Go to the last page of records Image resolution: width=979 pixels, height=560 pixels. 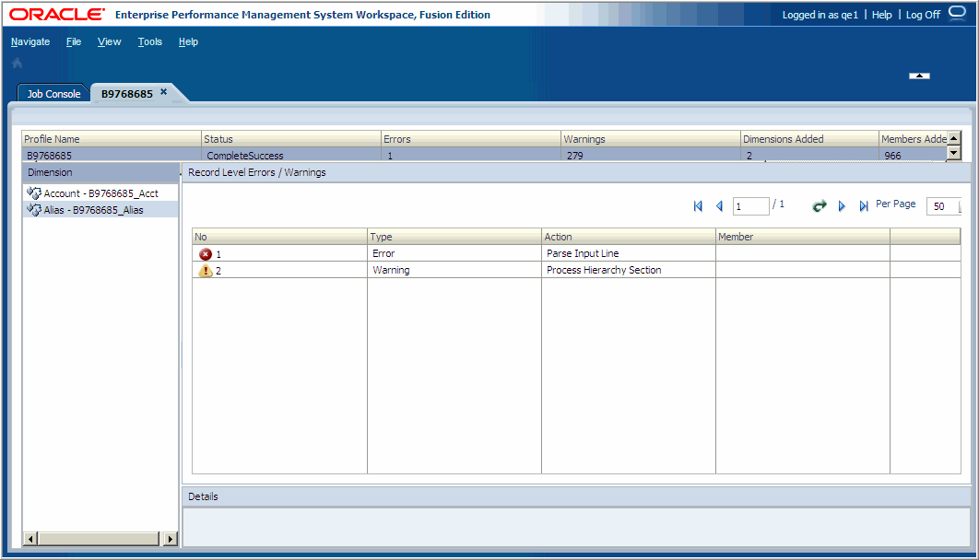863,205
